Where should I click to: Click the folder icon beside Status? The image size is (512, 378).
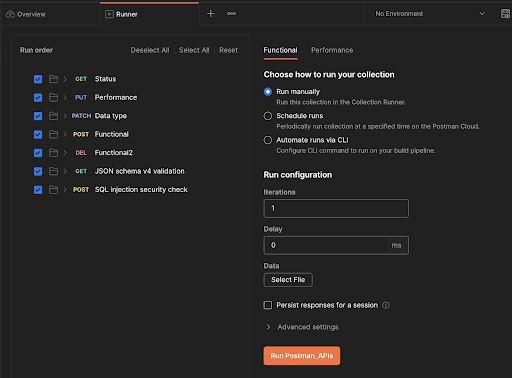pos(53,79)
